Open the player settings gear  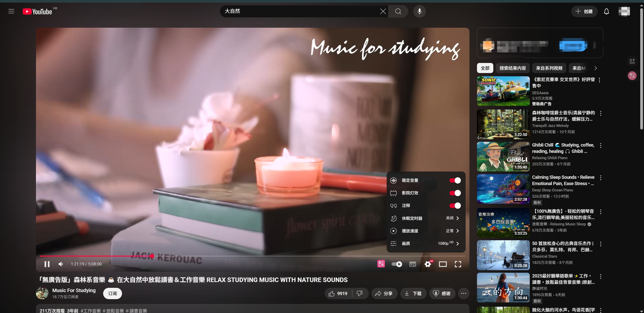(x=428, y=264)
